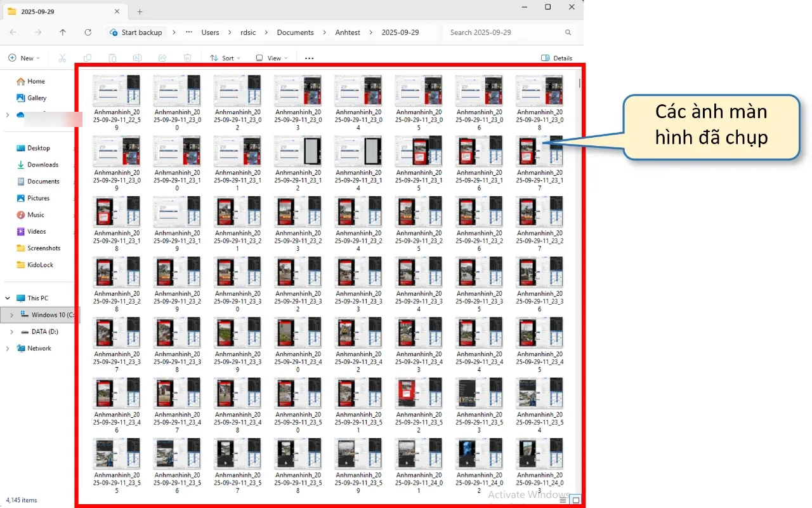Go up one folder level
The image size is (812, 508).
(x=62, y=32)
